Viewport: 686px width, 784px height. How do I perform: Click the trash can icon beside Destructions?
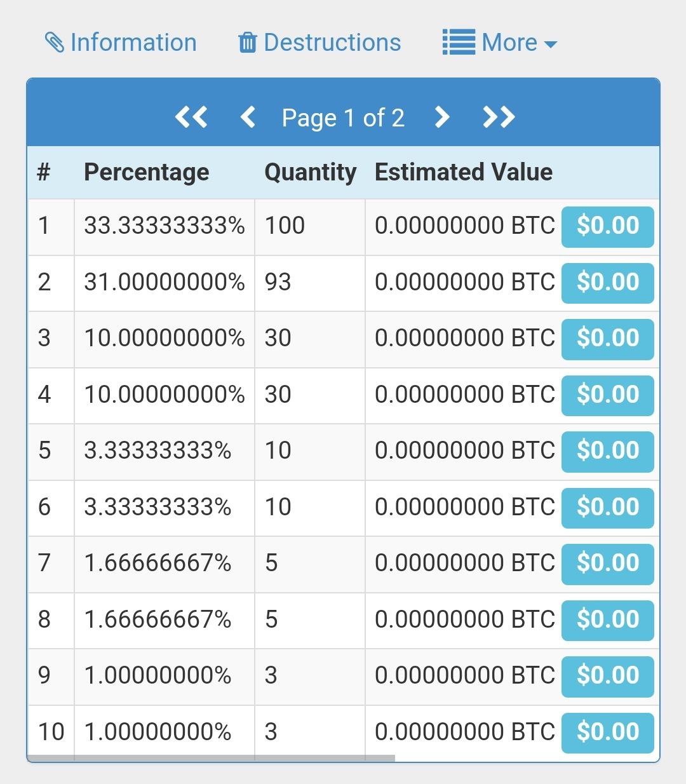point(247,43)
